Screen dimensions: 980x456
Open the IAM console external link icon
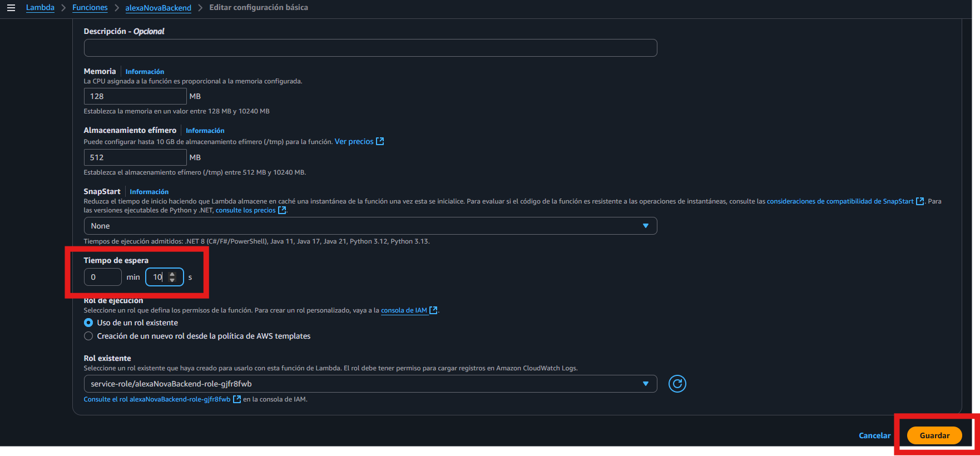pos(433,310)
